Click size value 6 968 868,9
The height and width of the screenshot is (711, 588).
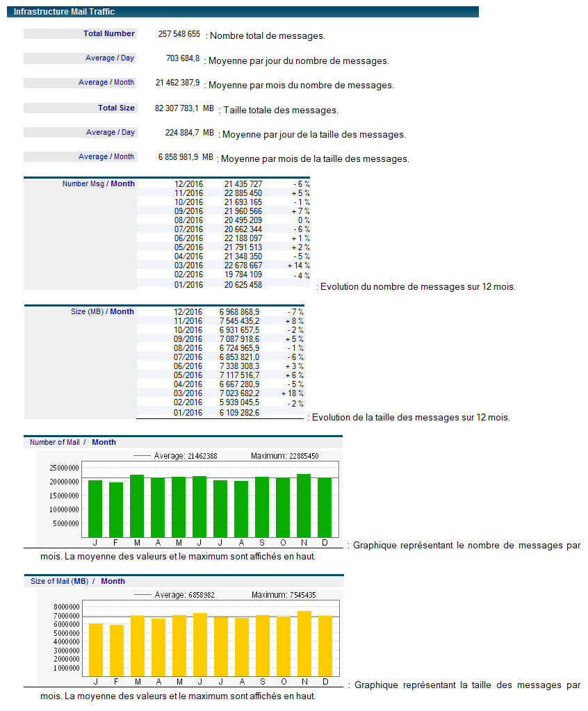(239, 312)
